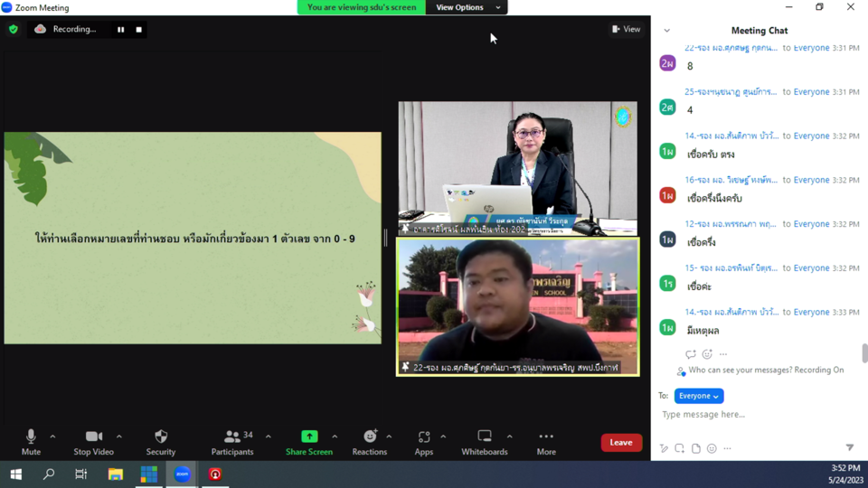Open the Reactions panel
Viewport: 868px width, 488px height.
click(370, 440)
